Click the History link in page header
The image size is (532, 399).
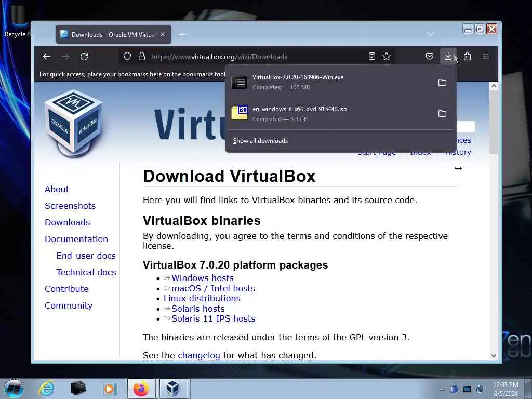(x=458, y=153)
